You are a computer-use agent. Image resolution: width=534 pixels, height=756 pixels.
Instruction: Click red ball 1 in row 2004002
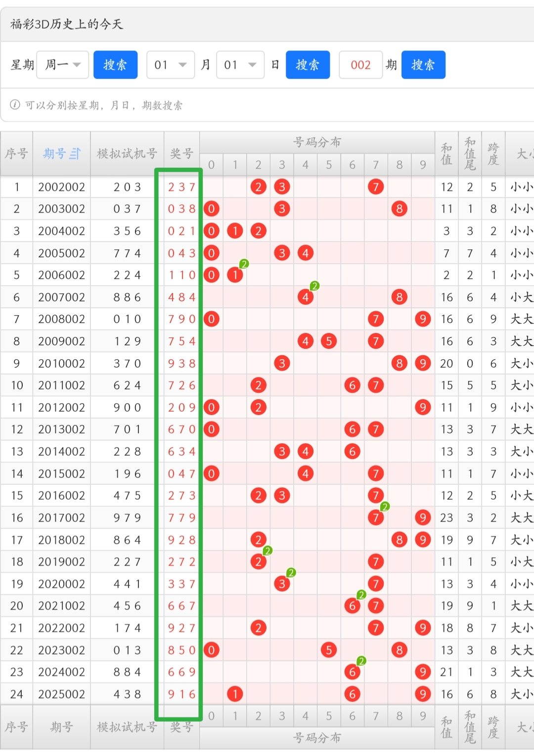pyautogui.click(x=235, y=231)
